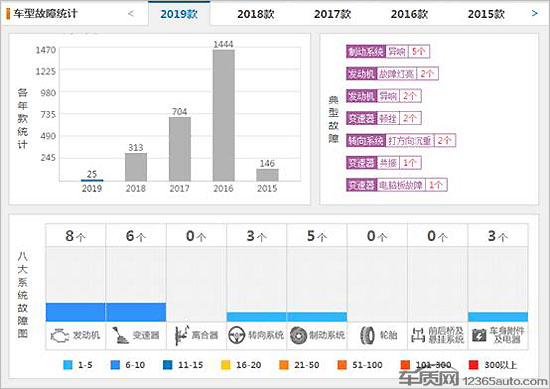Show earlier model years with left arrow
Screen dimensions: 550x389
click(x=131, y=14)
